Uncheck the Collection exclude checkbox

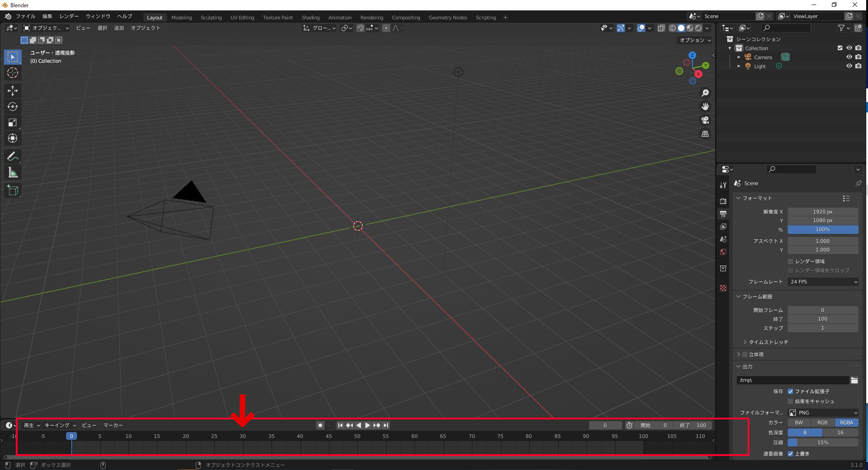[840, 48]
